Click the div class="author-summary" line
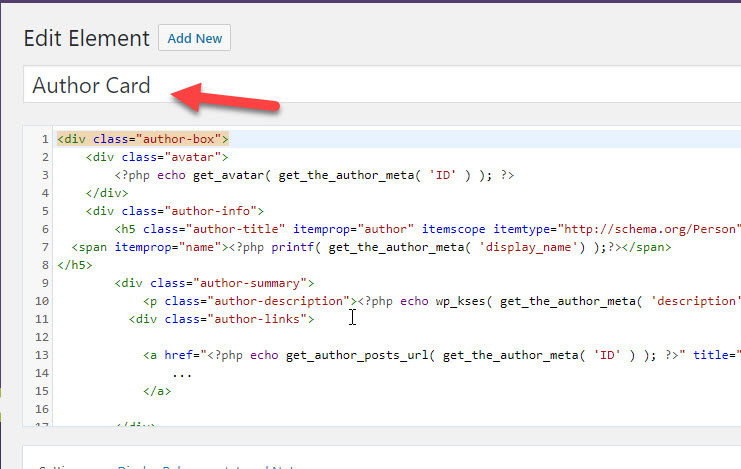The height and width of the screenshot is (469, 741). click(x=214, y=283)
